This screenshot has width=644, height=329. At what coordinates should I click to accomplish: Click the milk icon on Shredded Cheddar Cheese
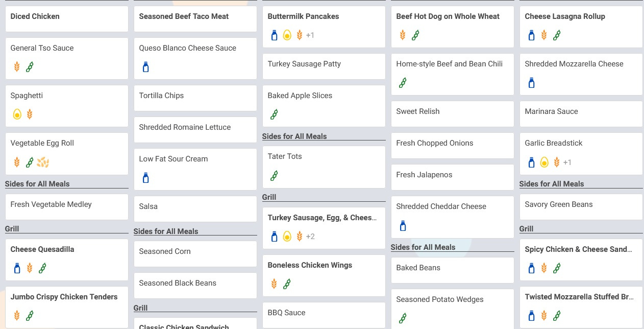[x=403, y=225]
